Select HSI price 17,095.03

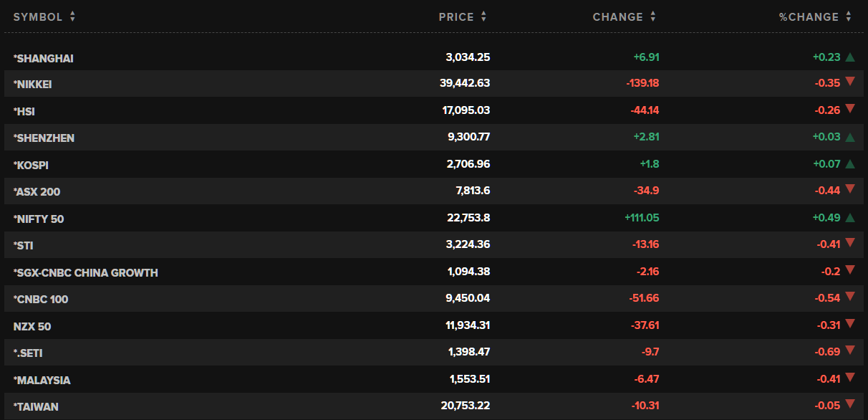[466, 110]
